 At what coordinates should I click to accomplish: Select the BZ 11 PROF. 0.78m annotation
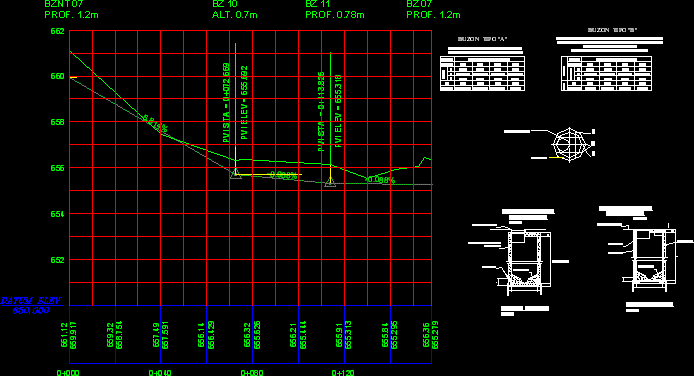(x=335, y=10)
